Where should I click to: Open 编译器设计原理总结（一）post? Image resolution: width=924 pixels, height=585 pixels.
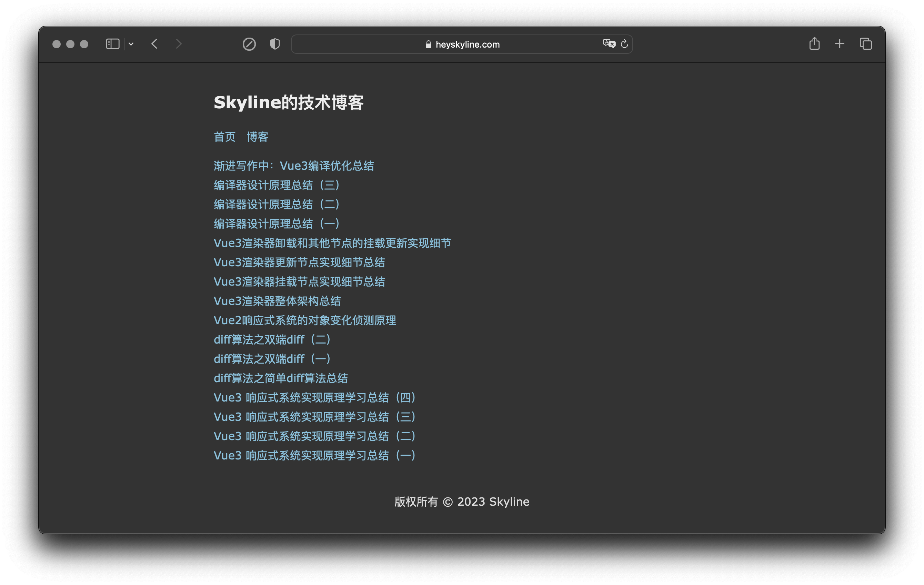[277, 224]
